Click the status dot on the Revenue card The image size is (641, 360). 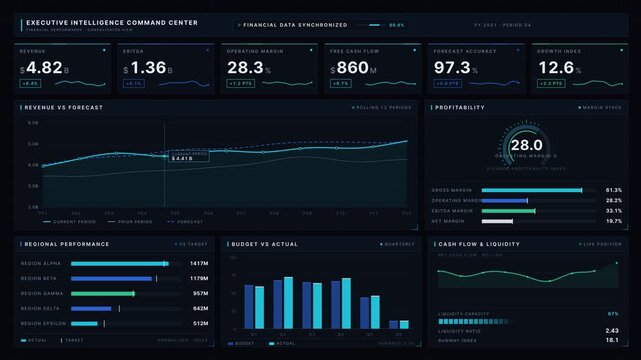coord(104,50)
